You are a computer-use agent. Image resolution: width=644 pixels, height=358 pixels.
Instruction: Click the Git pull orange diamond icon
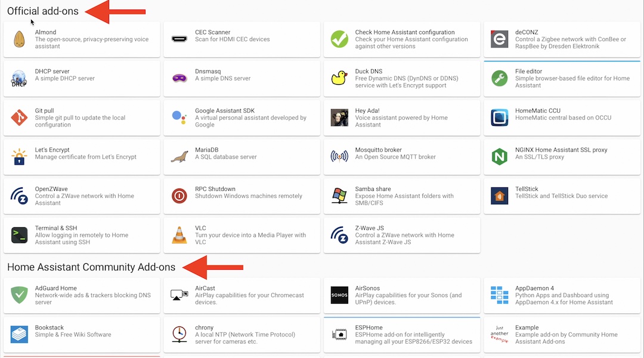[19, 118]
